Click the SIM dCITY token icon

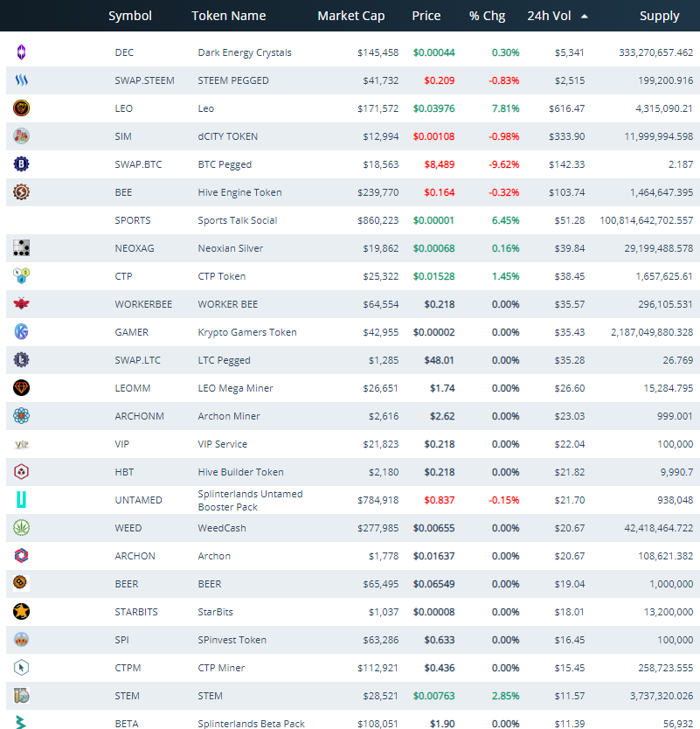pos(21,136)
